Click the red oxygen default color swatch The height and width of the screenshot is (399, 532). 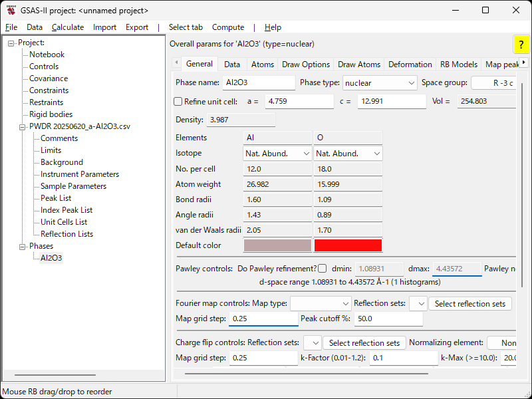(x=348, y=245)
